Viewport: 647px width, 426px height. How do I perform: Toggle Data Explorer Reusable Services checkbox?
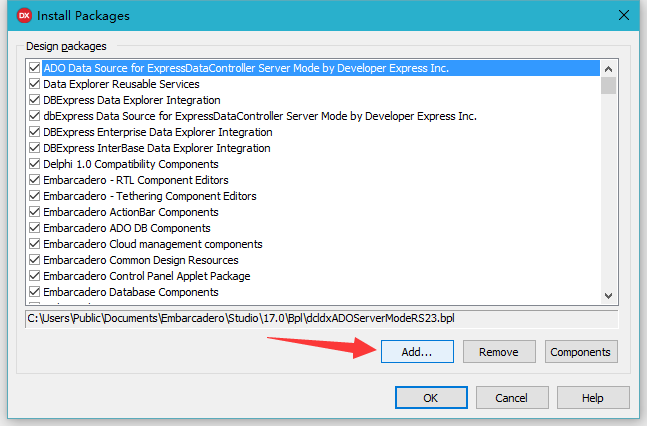35,84
